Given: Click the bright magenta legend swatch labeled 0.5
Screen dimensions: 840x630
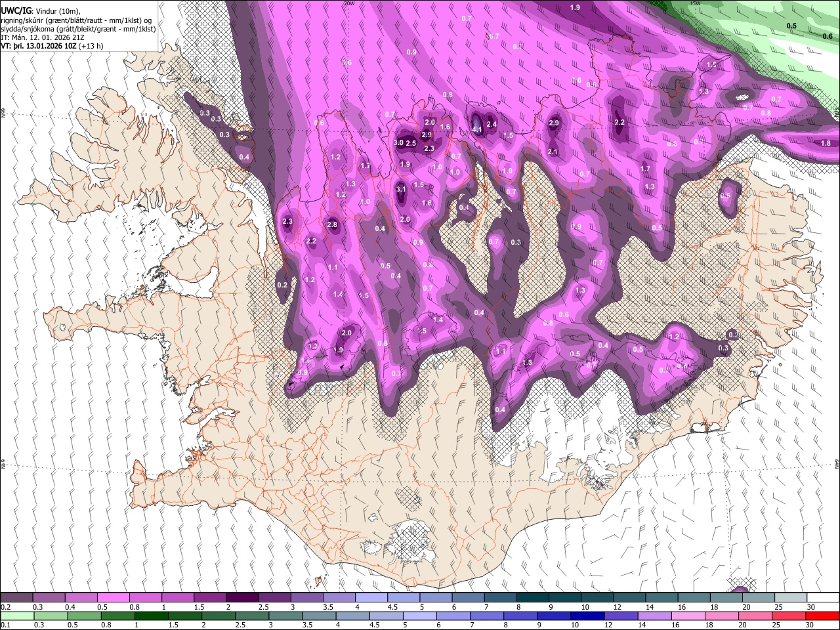Looking at the screenshot, I should pyautogui.click(x=114, y=598).
